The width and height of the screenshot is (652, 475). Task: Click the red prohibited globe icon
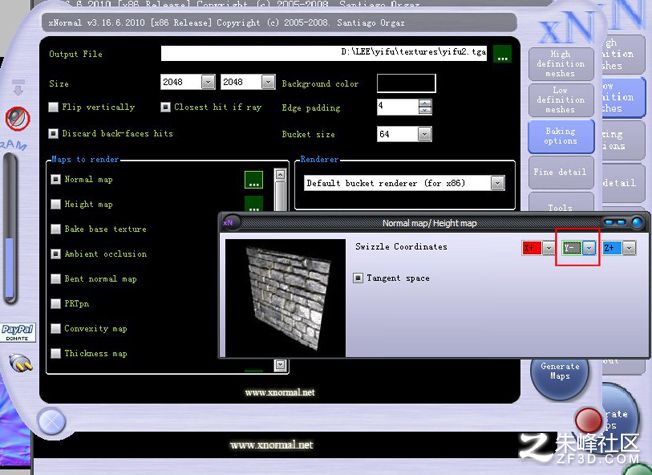17,118
